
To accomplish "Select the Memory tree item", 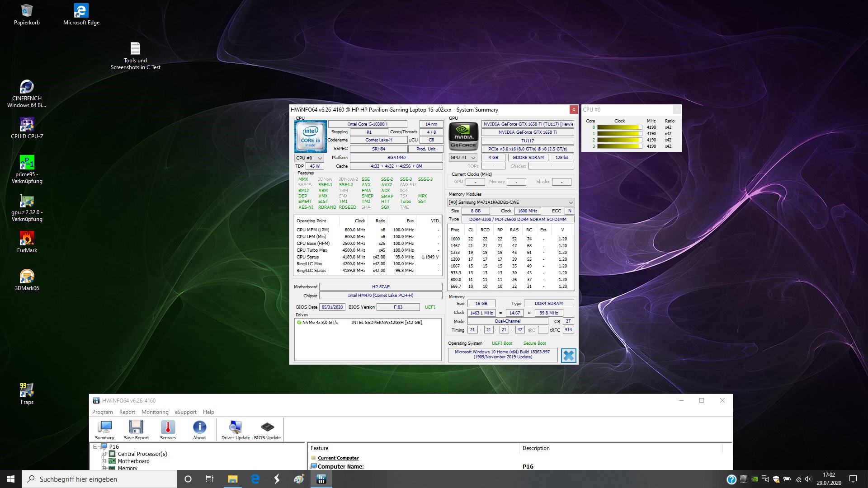I will (127, 468).
